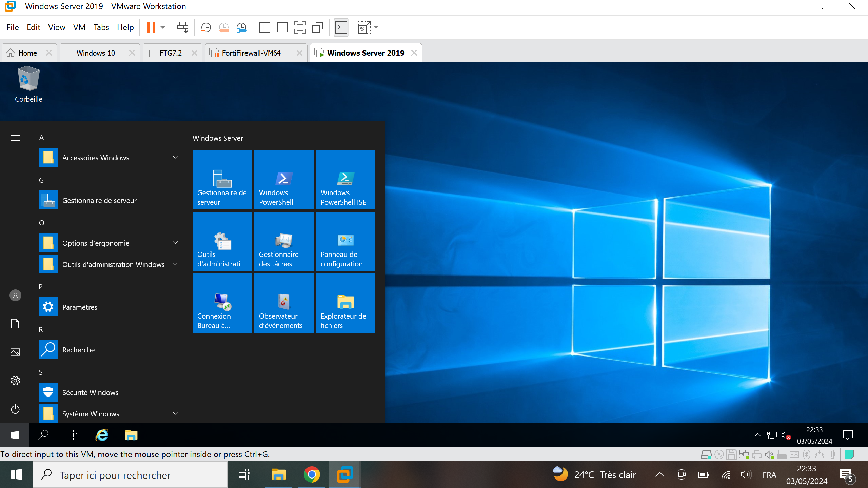
Task: Open Settings gear in Start sidebar
Action: (15, 381)
